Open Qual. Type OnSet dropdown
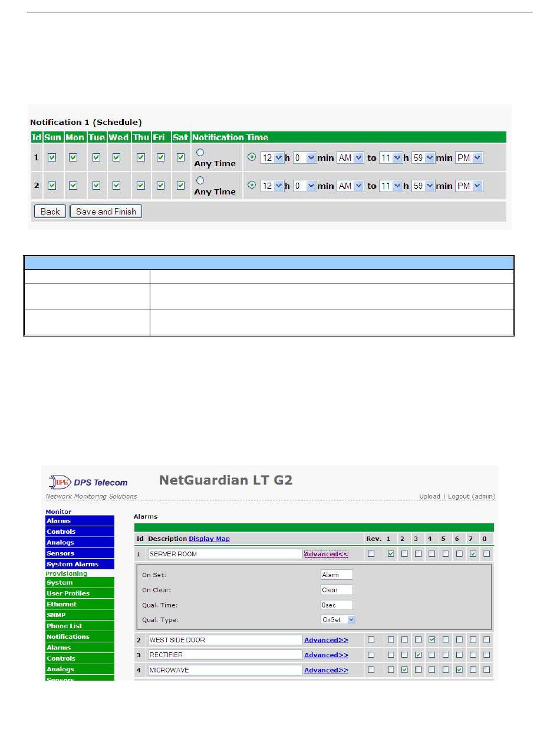Image resolution: width=560 pixels, height=739 pixels. 338,619
